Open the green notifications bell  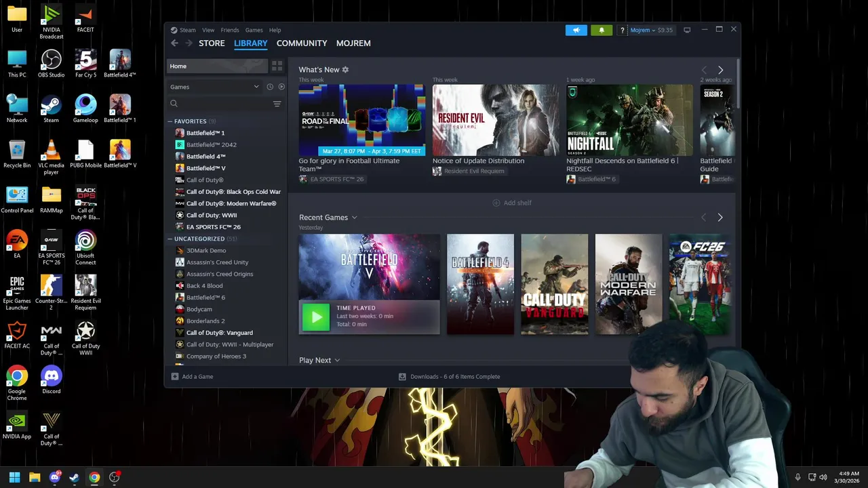[601, 30]
